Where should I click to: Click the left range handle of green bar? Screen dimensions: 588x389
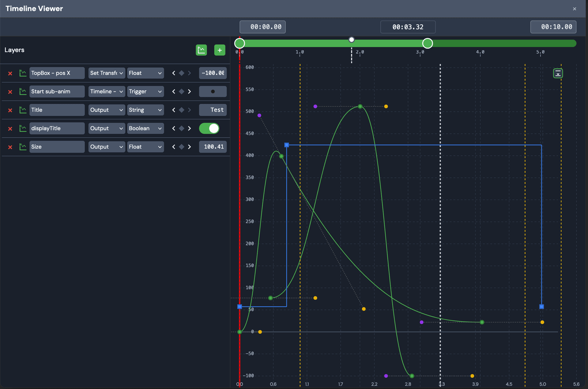pos(239,43)
